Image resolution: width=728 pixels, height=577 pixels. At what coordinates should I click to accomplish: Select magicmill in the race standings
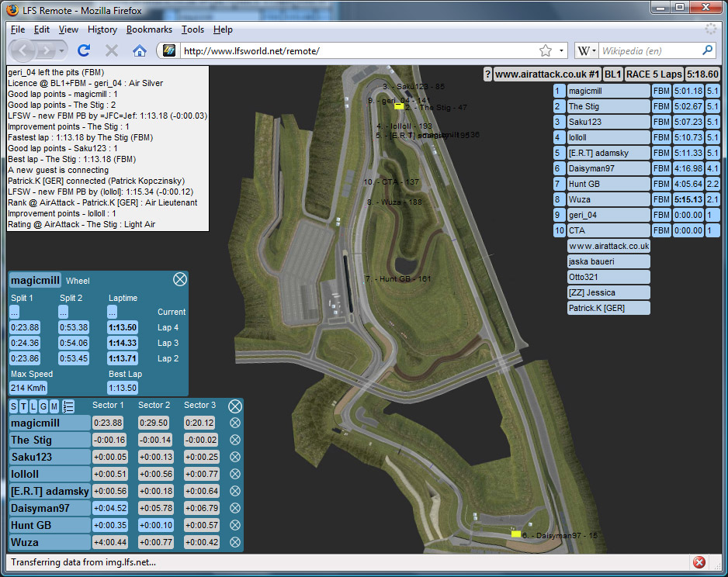tap(608, 91)
